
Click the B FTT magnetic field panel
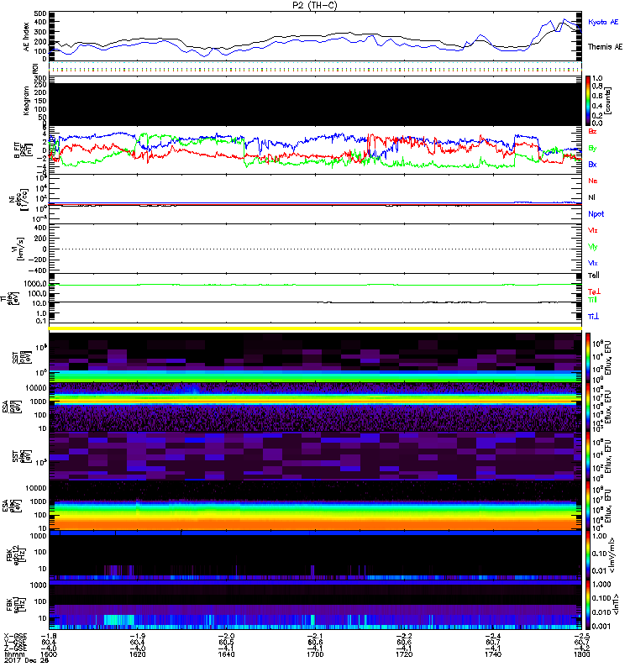315,150
